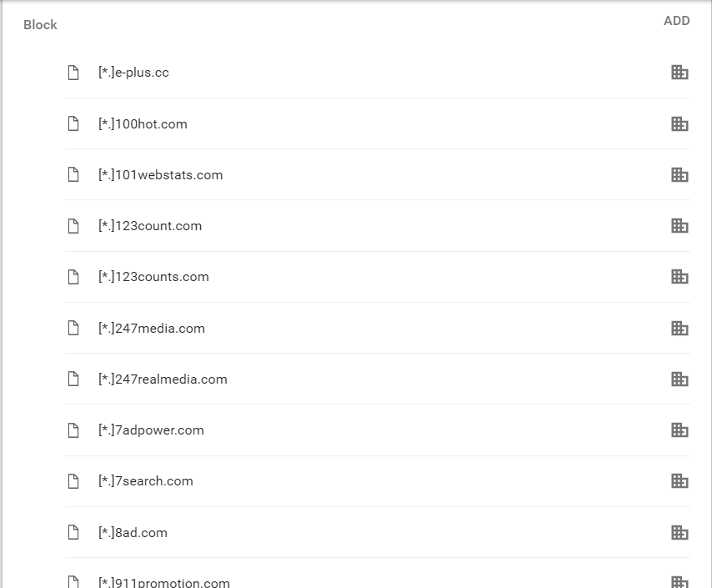Click the enterprise icon for 123counts.com

pos(679,276)
